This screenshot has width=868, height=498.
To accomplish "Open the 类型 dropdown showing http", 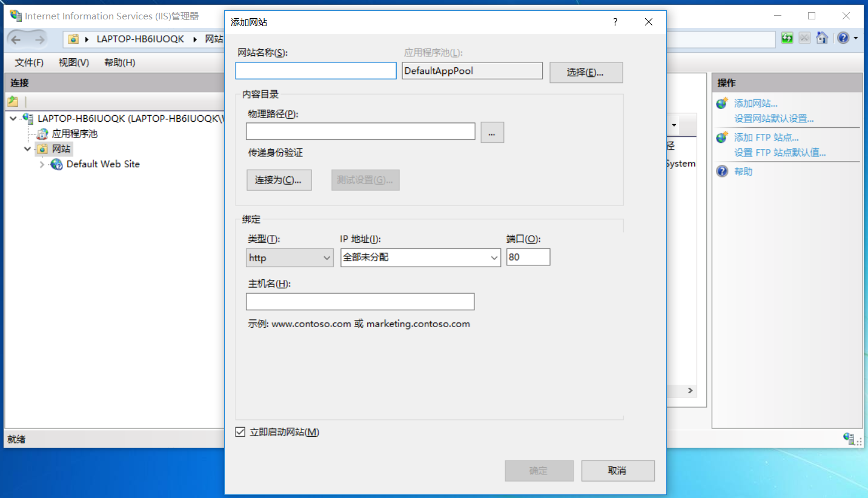I will click(x=289, y=257).
